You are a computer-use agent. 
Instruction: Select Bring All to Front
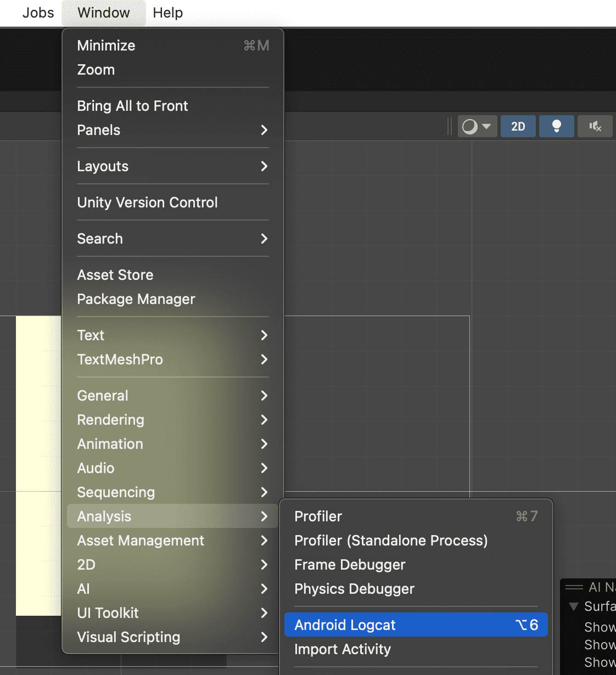click(x=173, y=106)
